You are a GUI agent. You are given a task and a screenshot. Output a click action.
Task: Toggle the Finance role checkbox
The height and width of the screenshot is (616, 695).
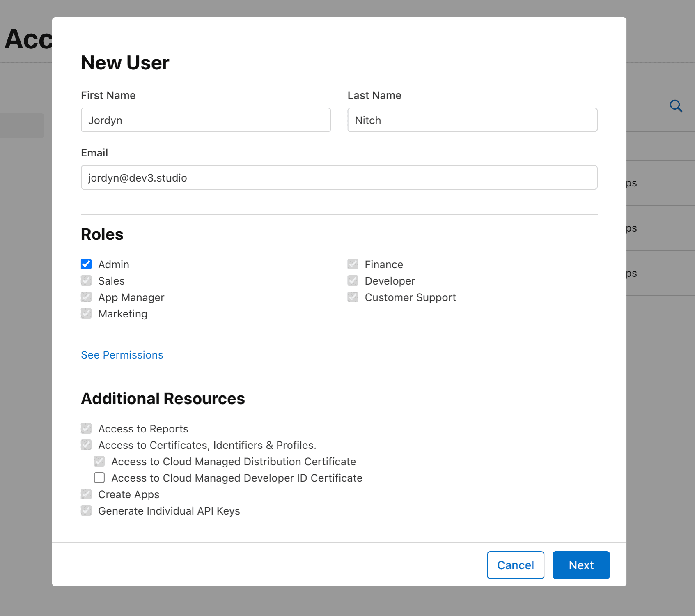[x=353, y=264]
